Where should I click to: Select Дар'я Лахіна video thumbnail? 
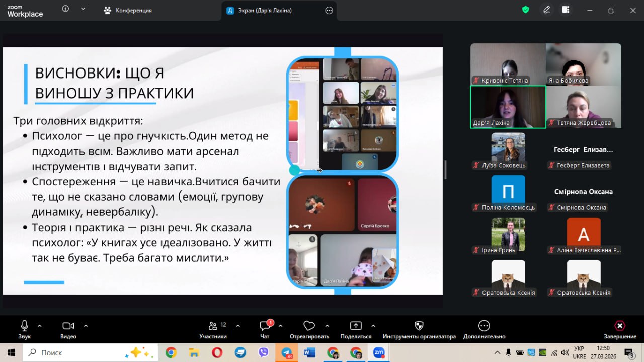click(508, 107)
